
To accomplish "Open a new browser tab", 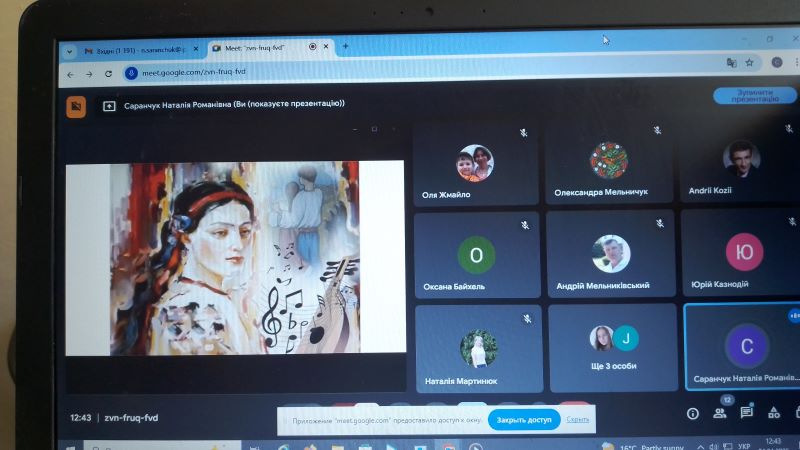I will [345, 46].
